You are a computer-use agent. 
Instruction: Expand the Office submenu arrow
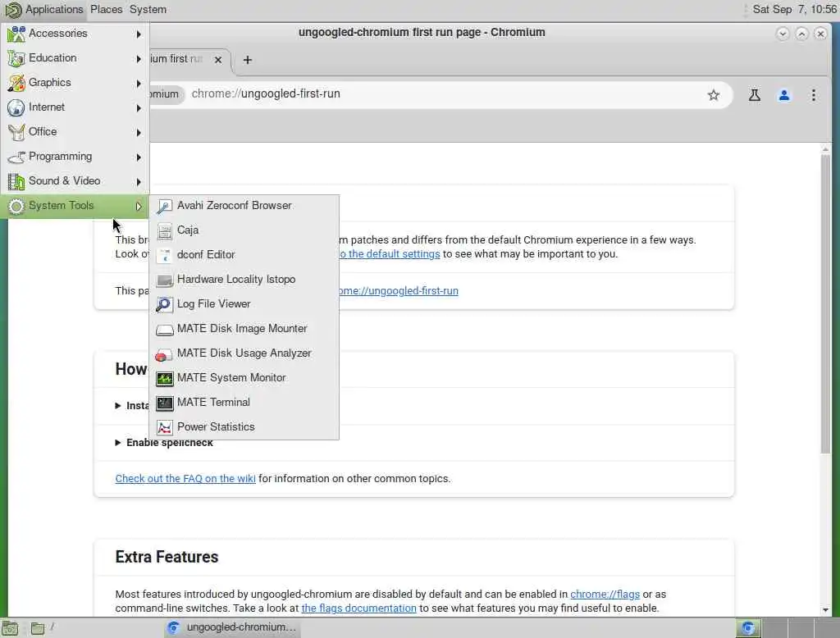coord(139,133)
